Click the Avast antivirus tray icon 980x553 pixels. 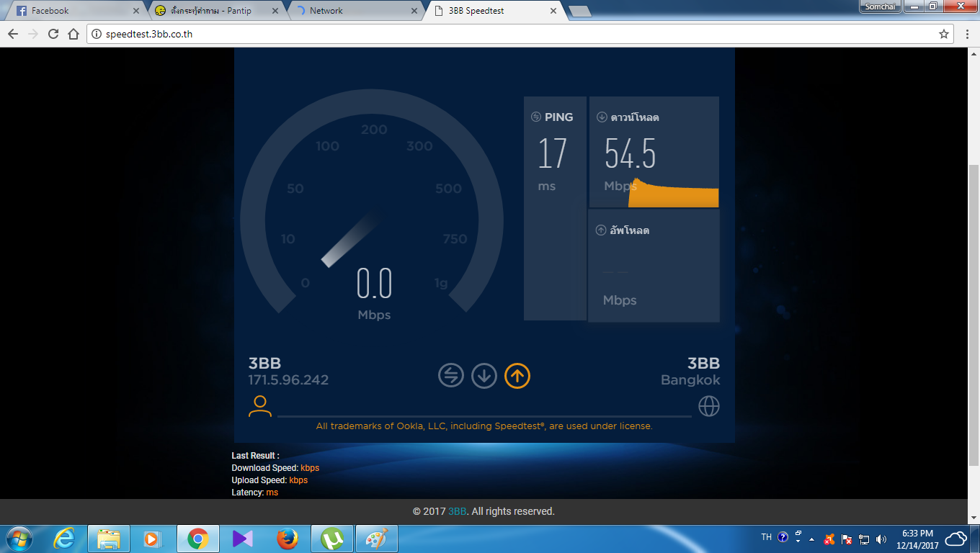click(x=829, y=539)
